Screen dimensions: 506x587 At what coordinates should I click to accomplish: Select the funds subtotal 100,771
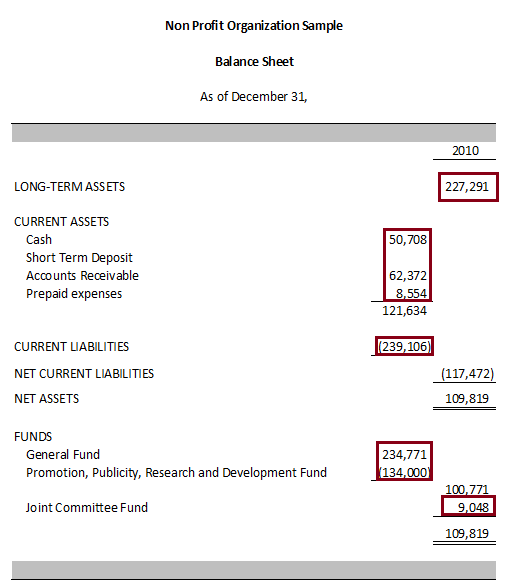tap(467, 489)
